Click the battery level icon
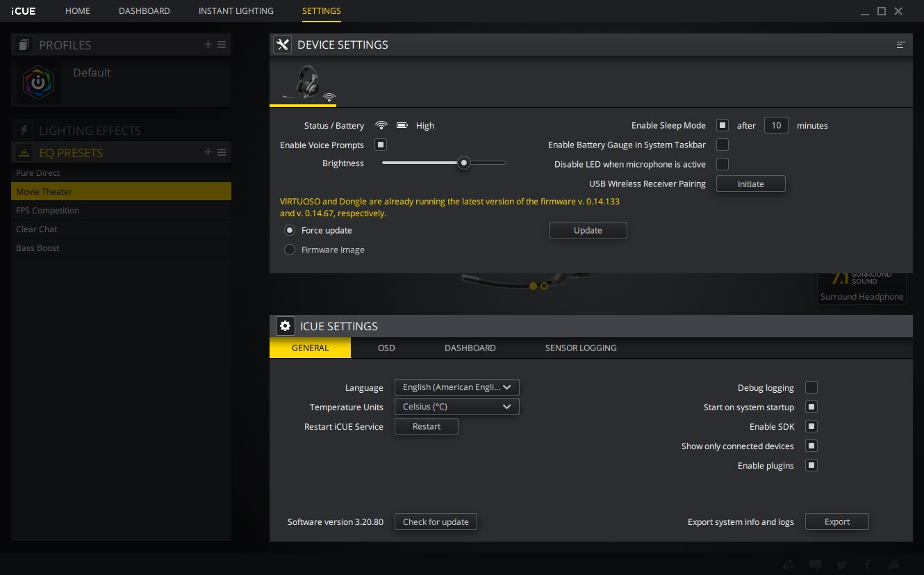Image resolution: width=924 pixels, height=575 pixels. tap(402, 125)
